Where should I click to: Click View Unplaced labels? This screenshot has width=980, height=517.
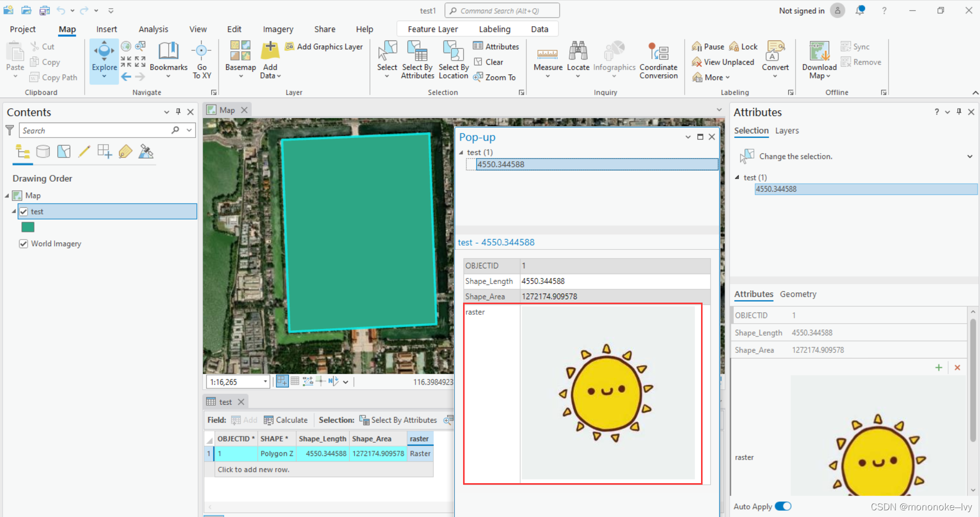click(x=723, y=62)
